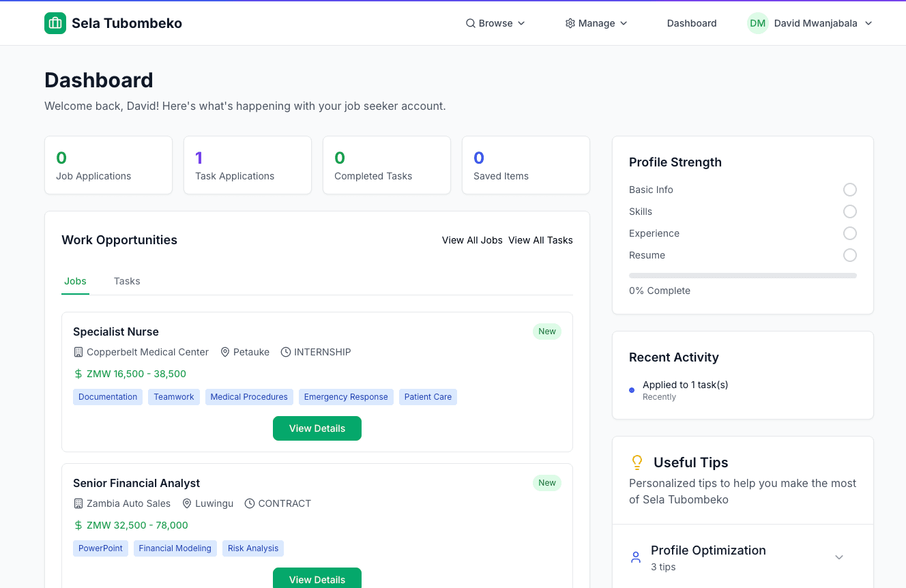
Task: Click the person icon beside Profile Optimization
Action: (636, 557)
